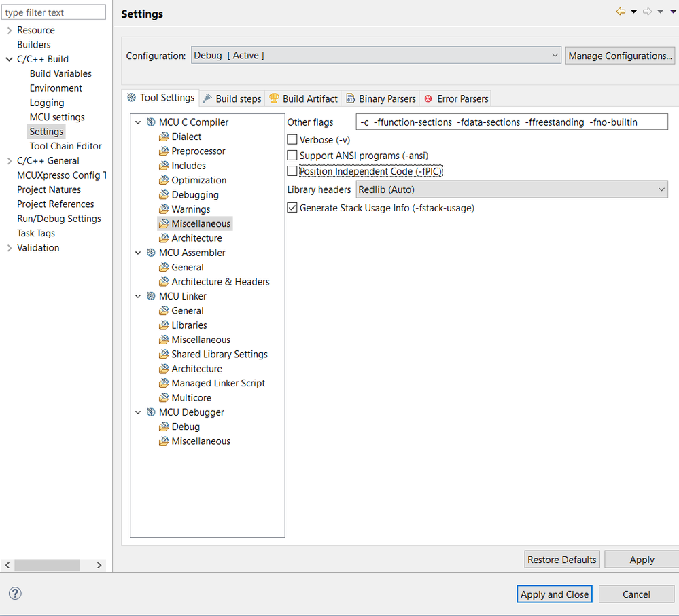Uncheck Generate Stack Usage Info checkbox

(292, 208)
